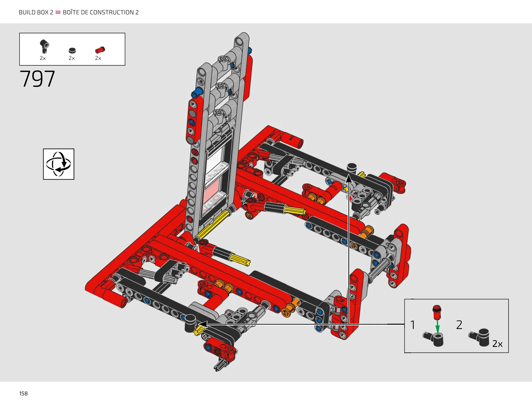Click the black round tile in parts list
This screenshot has width=532, height=405.
(x=72, y=50)
